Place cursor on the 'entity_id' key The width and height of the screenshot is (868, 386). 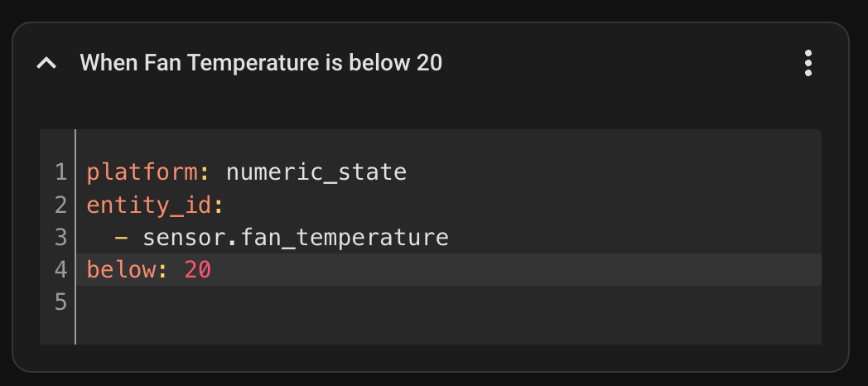coord(149,205)
